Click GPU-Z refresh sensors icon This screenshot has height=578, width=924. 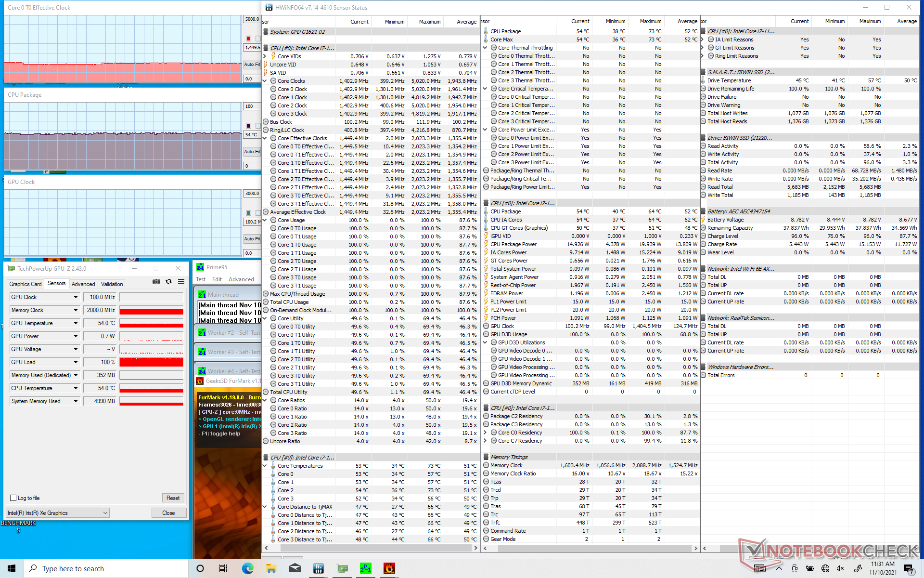point(169,282)
